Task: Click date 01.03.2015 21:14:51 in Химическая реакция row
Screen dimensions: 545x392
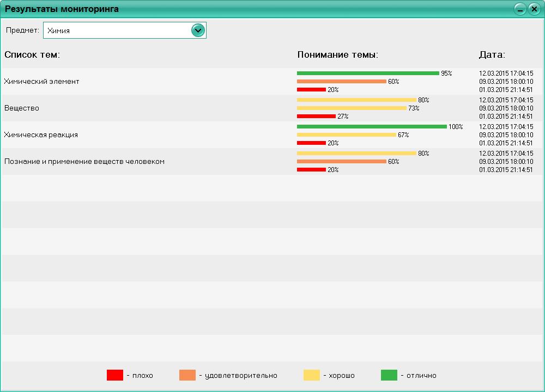Action: point(506,143)
